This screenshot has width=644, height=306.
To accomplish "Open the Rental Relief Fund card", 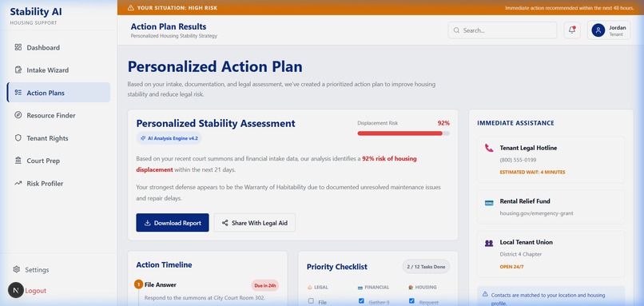I will (x=551, y=207).
